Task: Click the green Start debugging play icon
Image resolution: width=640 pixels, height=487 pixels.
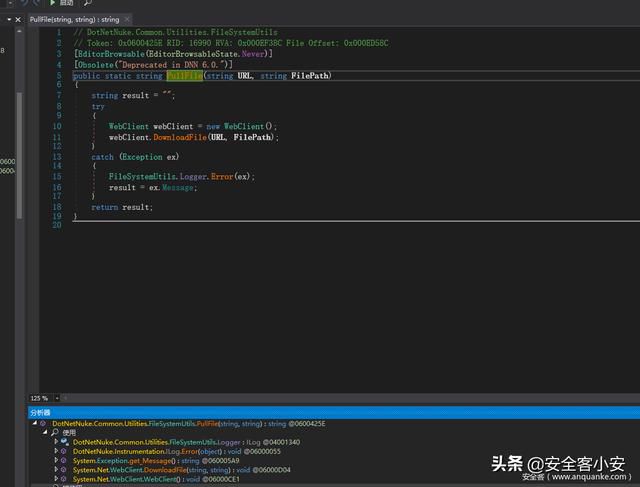Action: (x=53, y=3)
